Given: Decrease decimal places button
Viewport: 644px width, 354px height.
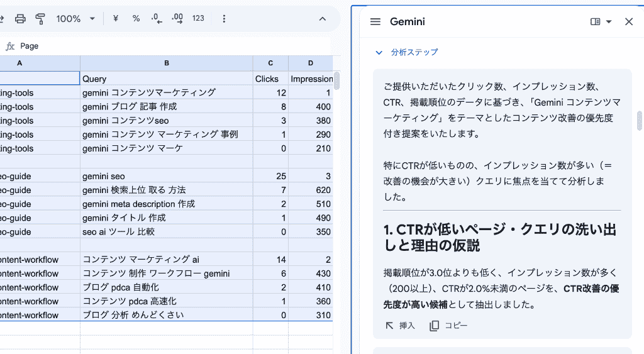Looking at the screenshot, I should 157,19.
